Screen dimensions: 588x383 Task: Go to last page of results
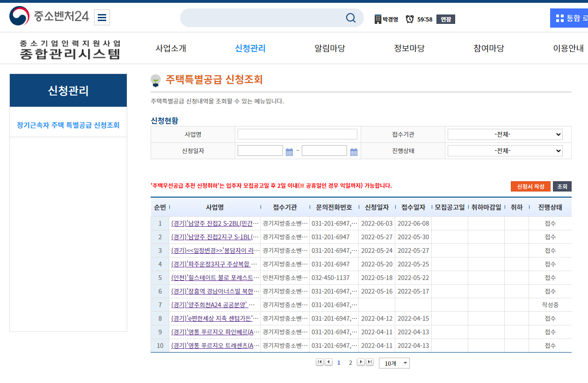click(x=370, y=362)
